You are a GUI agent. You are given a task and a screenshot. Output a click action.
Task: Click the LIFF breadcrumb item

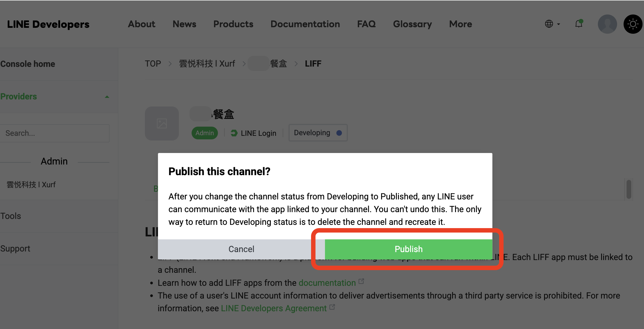pos(313,64)
